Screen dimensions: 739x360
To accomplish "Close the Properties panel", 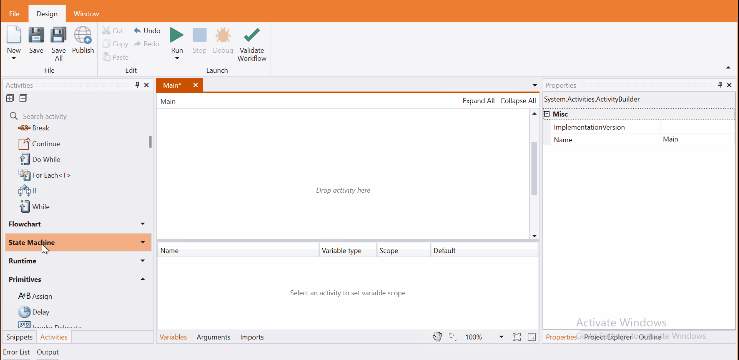I will coord(730,85).
